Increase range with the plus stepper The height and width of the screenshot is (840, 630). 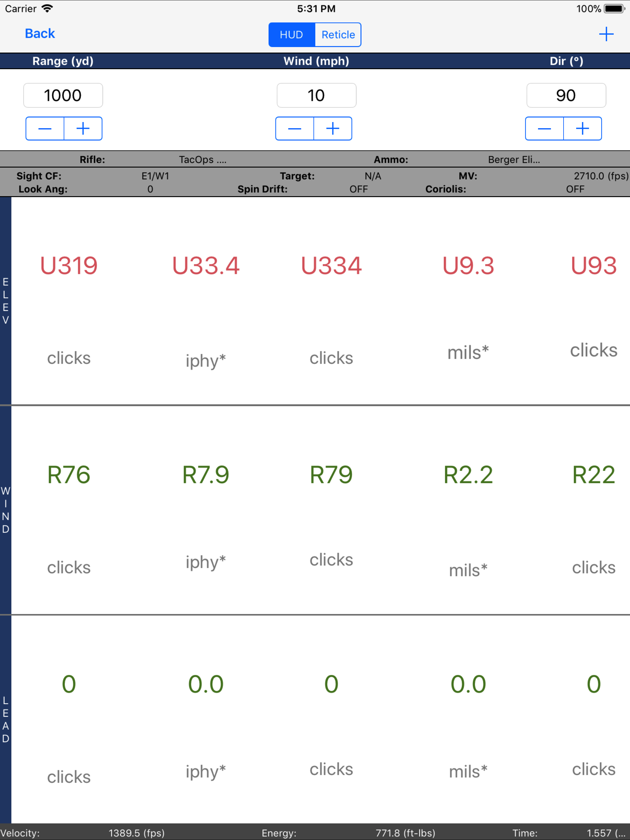83,129
